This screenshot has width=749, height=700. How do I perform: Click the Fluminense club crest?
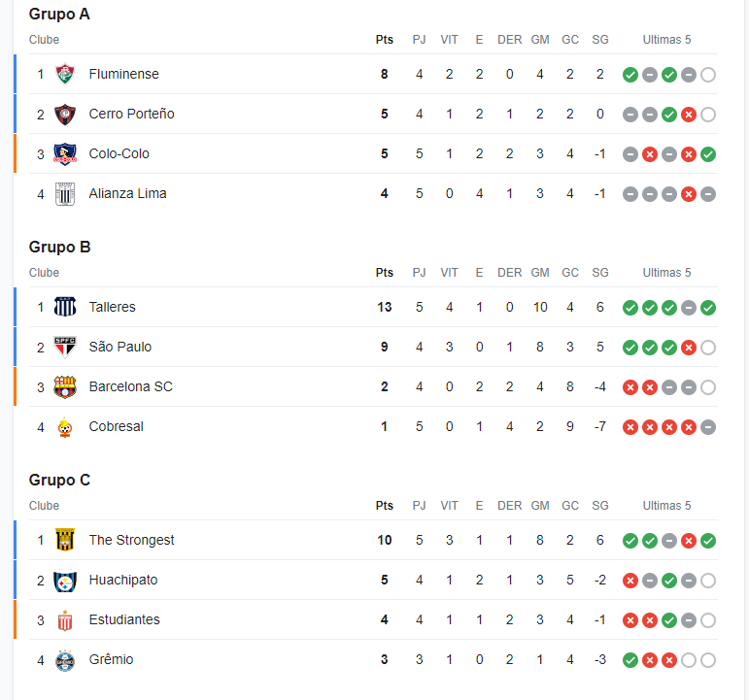pyautogui.click(x=65, y=74)
